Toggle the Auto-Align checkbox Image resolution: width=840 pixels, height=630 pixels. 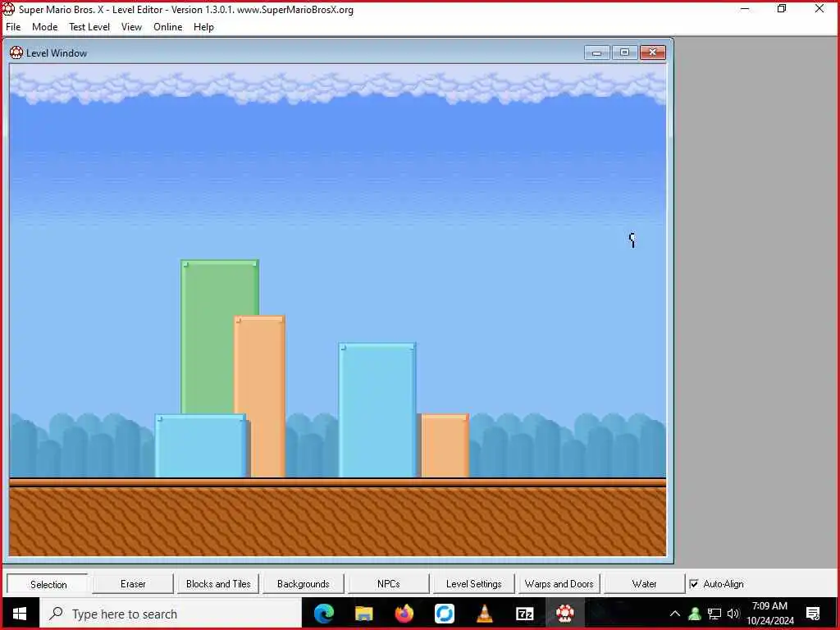[694, 584]
